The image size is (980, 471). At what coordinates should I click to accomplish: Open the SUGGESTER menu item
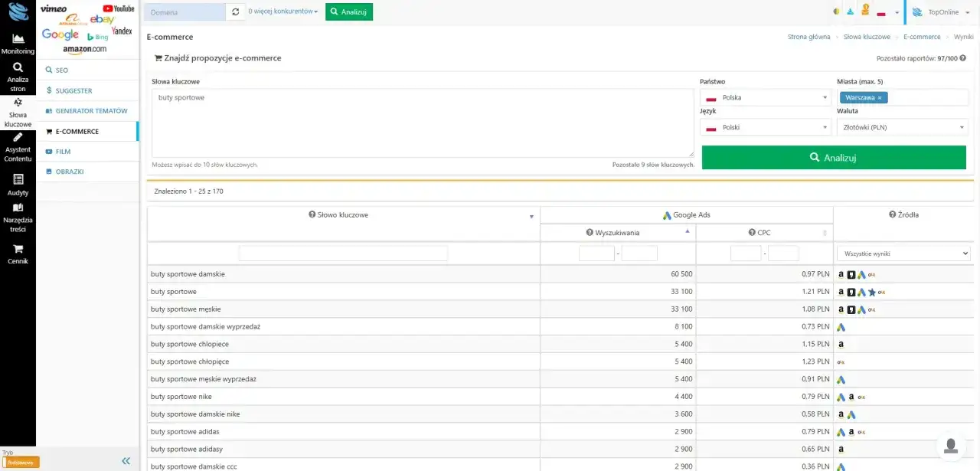point(87,90)
